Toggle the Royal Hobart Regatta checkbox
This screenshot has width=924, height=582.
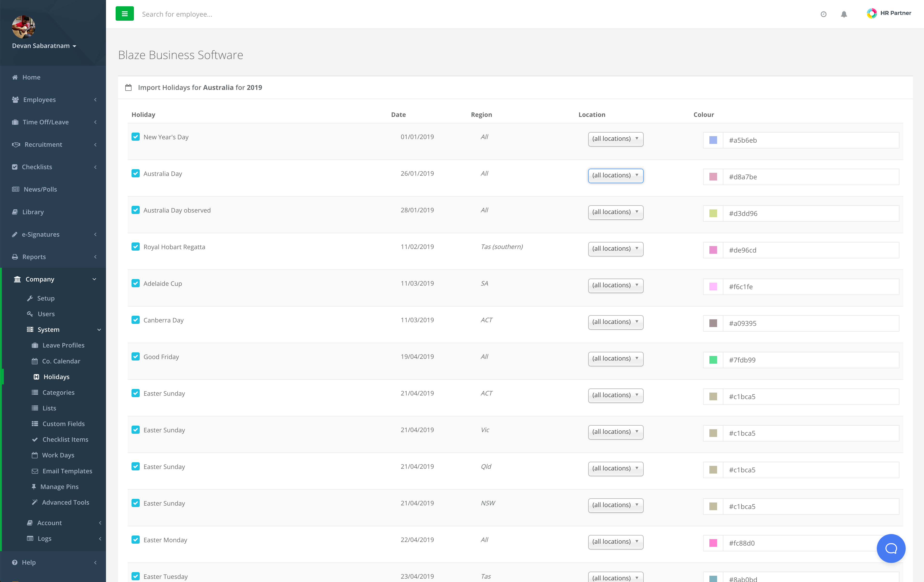click(x=135, y=247)
